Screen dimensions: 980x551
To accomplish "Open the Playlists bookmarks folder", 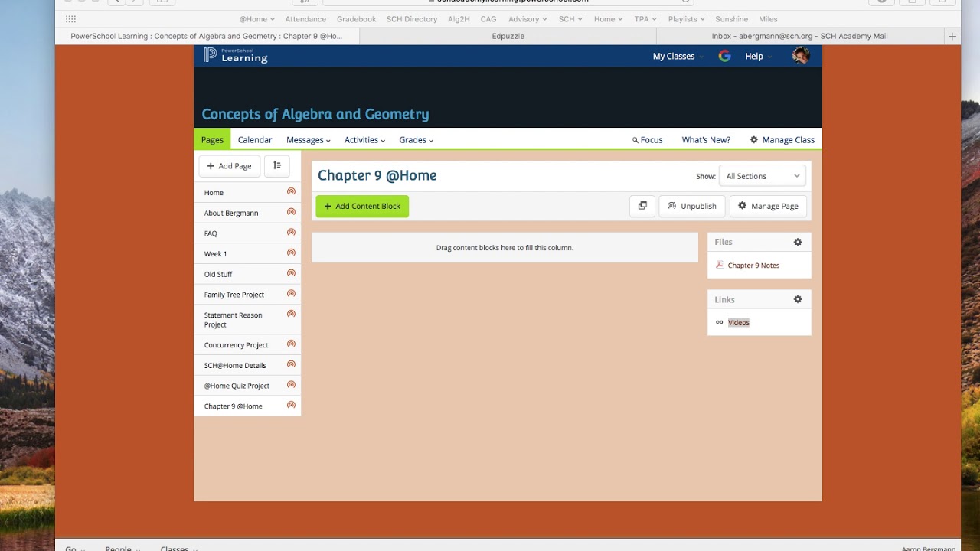I will [685, 19].
